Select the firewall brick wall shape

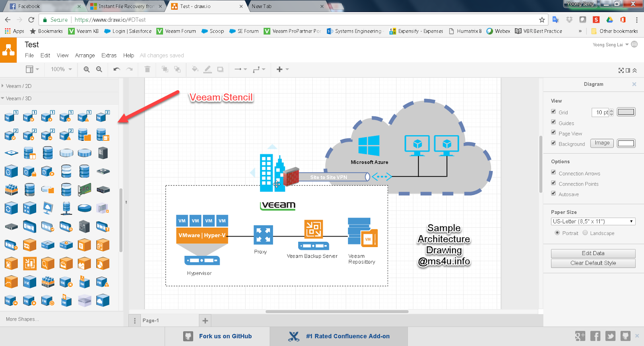(x=291, y=176)
